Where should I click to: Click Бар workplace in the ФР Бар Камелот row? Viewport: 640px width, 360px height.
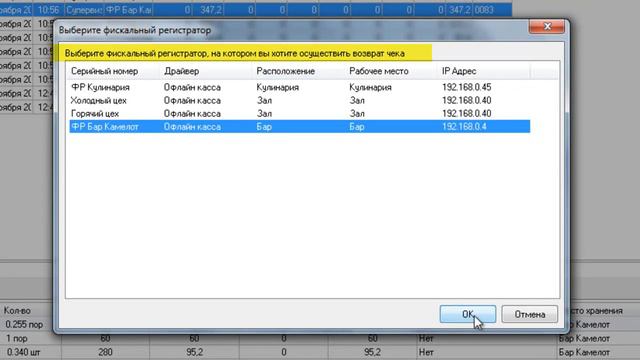357,127
